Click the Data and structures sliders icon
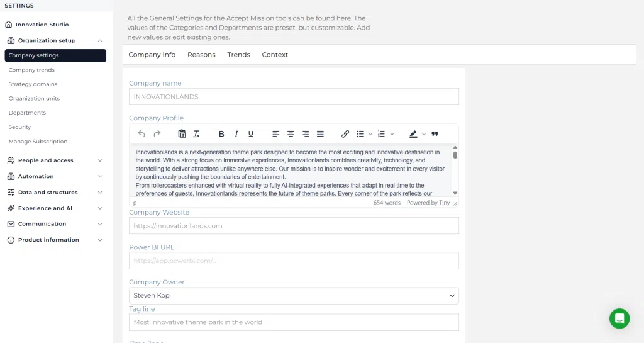Viewport: 644px width, 343px height. click(x=11, y=192)
